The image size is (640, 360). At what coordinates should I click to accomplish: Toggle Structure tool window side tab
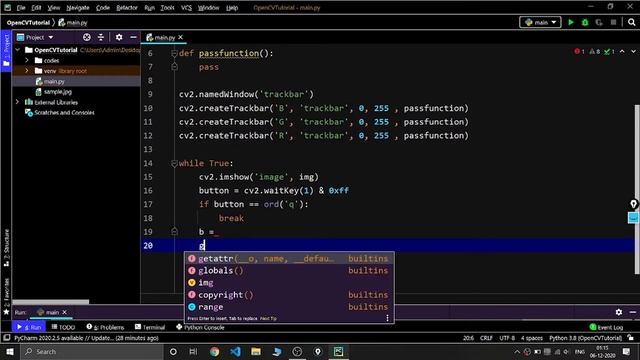pos(6,247)
